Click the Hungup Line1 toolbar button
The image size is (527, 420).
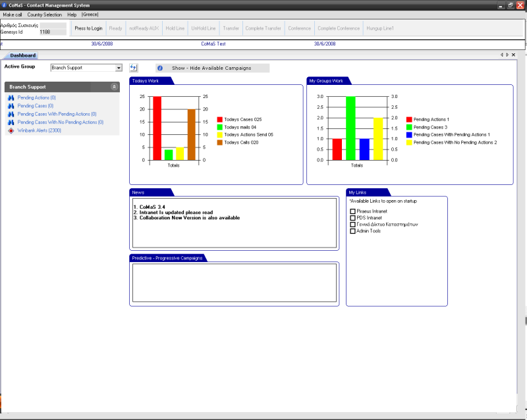click(380, 28)
